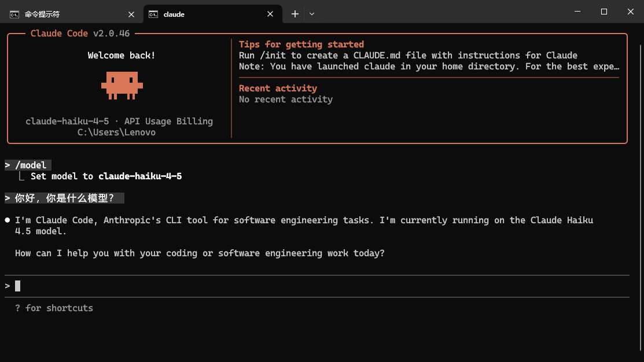Image resolution: width=644 pixels, height=362 pixels.
Task: Click the Claude Code pixel mascot
Action: (122, 86)
